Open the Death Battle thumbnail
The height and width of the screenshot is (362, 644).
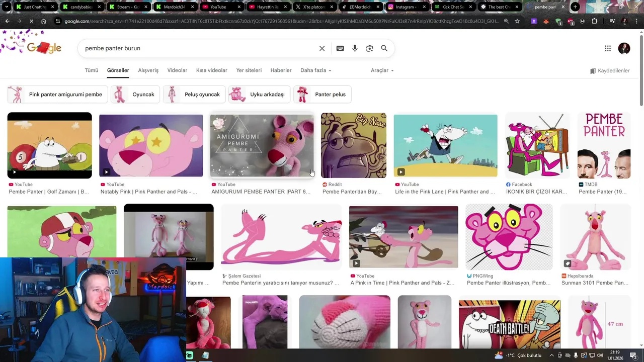pos(509,324)
